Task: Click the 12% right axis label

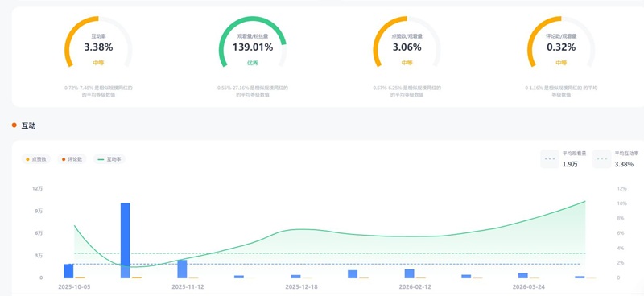Action: tap(621, 188)
